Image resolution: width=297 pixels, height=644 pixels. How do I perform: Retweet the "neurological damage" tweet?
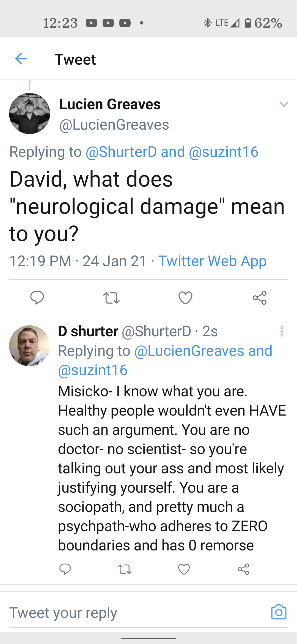[x=111, y=298]
